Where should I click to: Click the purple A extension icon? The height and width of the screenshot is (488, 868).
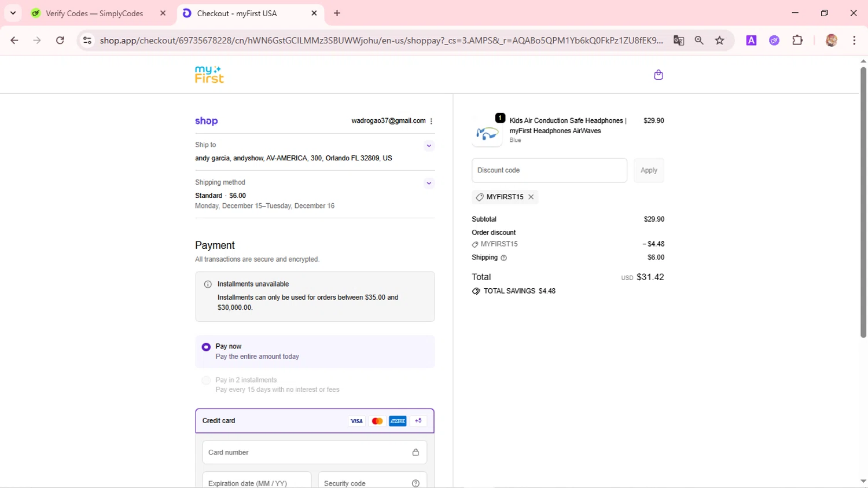tap(751, 41)
